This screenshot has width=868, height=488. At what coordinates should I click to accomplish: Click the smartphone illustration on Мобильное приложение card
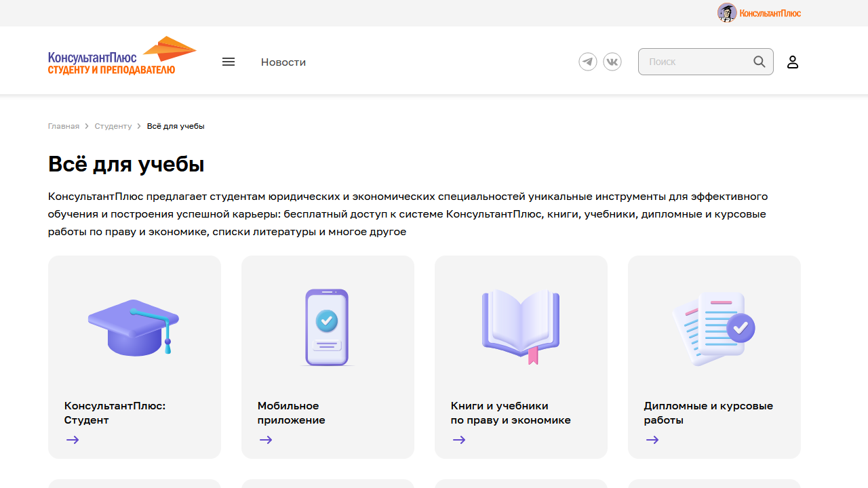tap(327, 327)
